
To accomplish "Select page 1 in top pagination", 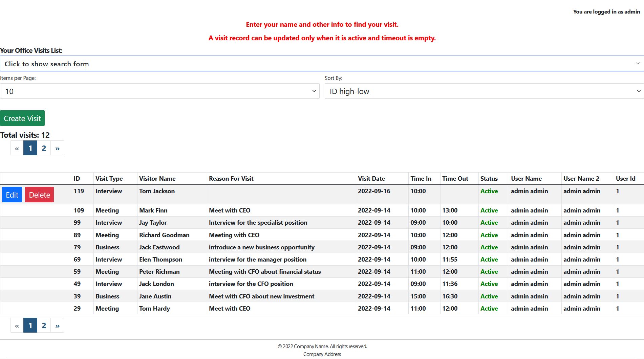I will tap(30, 148).
